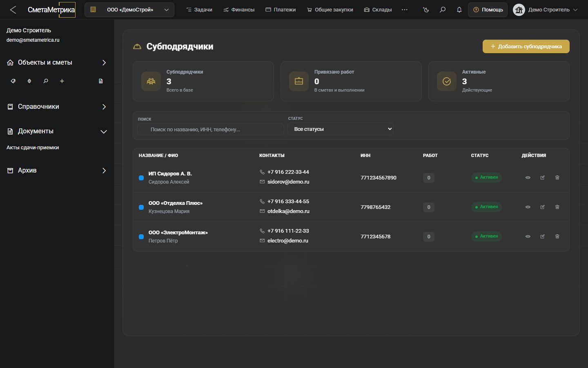Open Склады menu item

click(x=378, y=10)
